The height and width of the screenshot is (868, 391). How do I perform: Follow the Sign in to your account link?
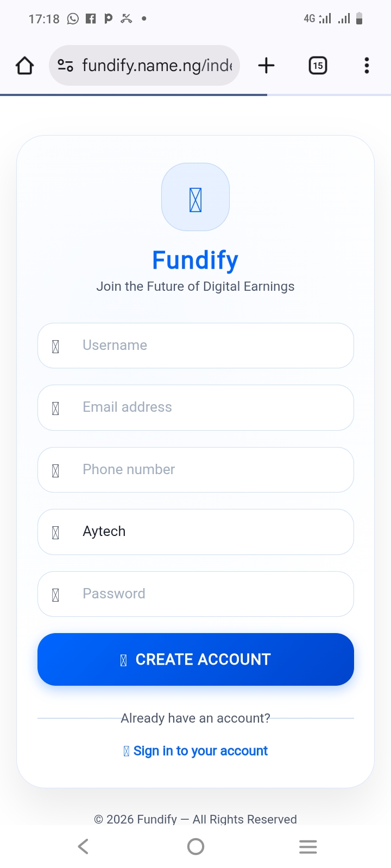point(200,751)
